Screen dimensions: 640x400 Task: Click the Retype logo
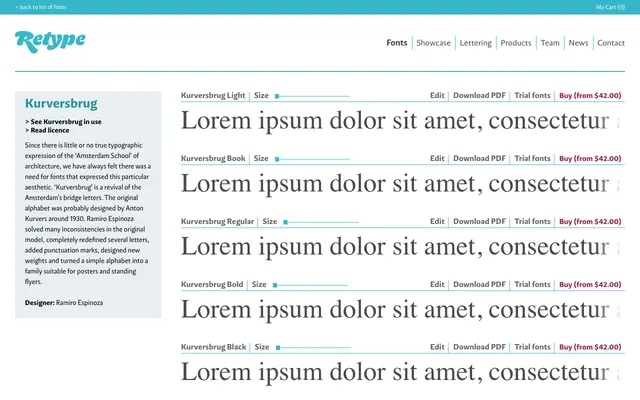tap(50, 42)
